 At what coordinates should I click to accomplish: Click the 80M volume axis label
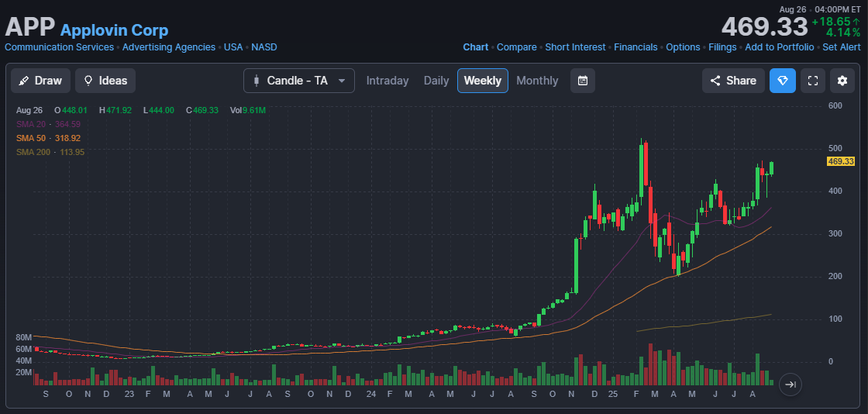(x=24, y=337)
